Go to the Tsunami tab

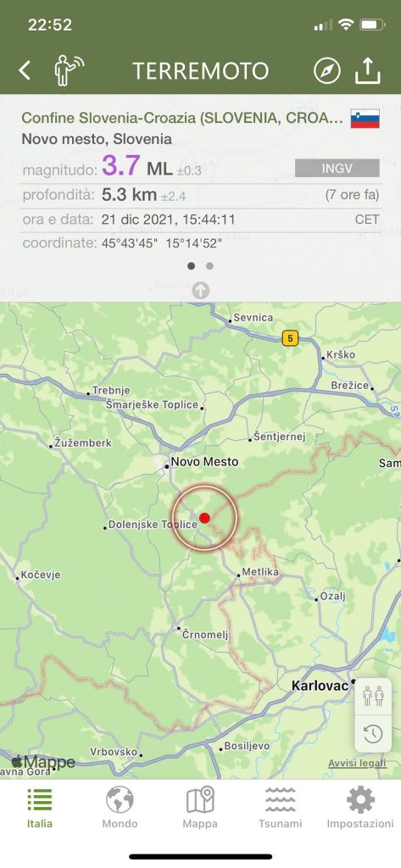[281, 808]
